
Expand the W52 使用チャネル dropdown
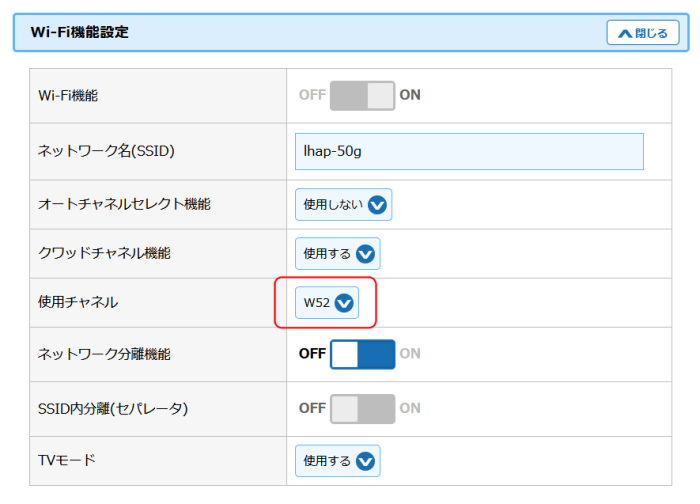coord(327,303)
